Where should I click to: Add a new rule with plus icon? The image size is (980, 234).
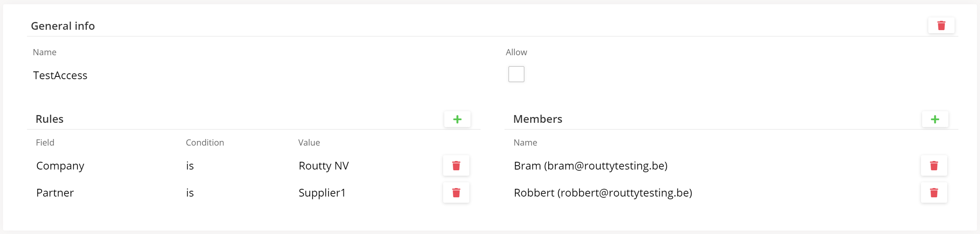pos(457,119)
